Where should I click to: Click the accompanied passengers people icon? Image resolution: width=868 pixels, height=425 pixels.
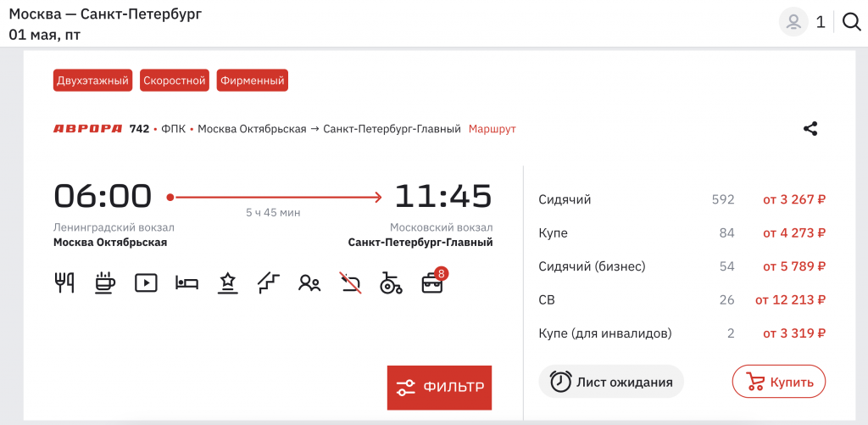point(309,282)
